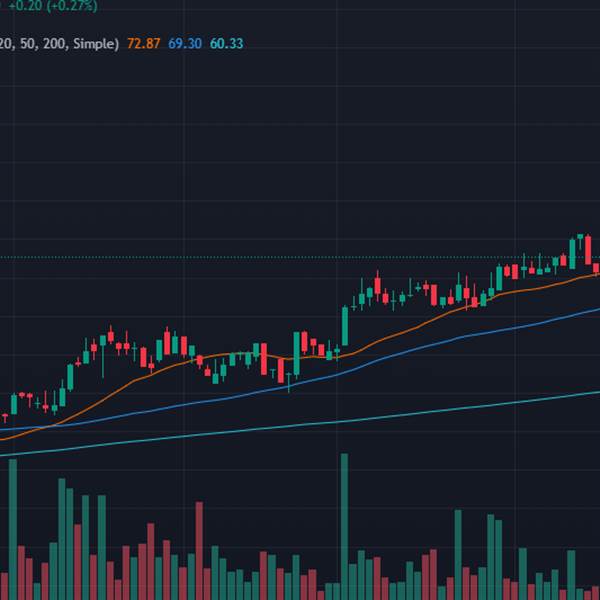Click the teal 60.33 moving average value

tap(227, 44)
